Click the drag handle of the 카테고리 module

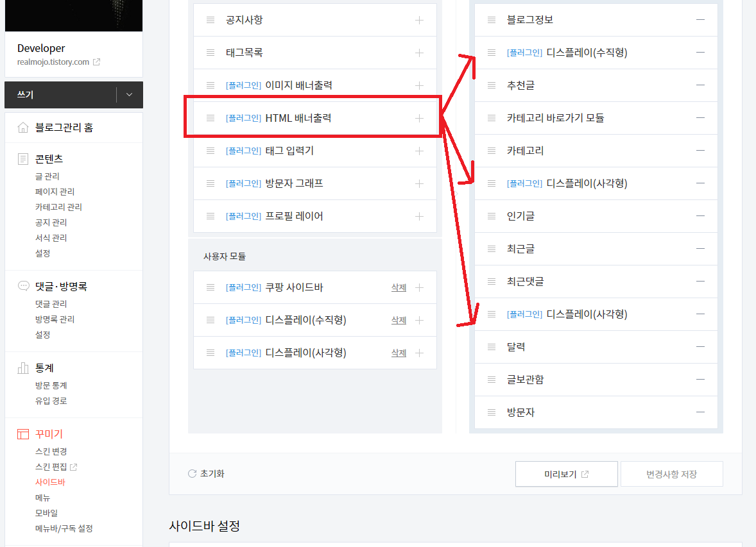coord(490,150)
